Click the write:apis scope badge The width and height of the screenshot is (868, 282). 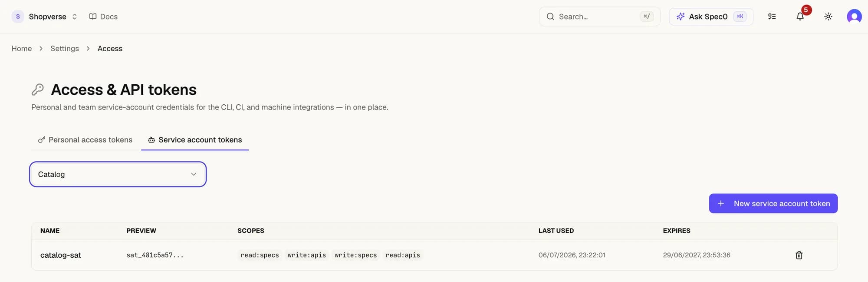point(306,255)
